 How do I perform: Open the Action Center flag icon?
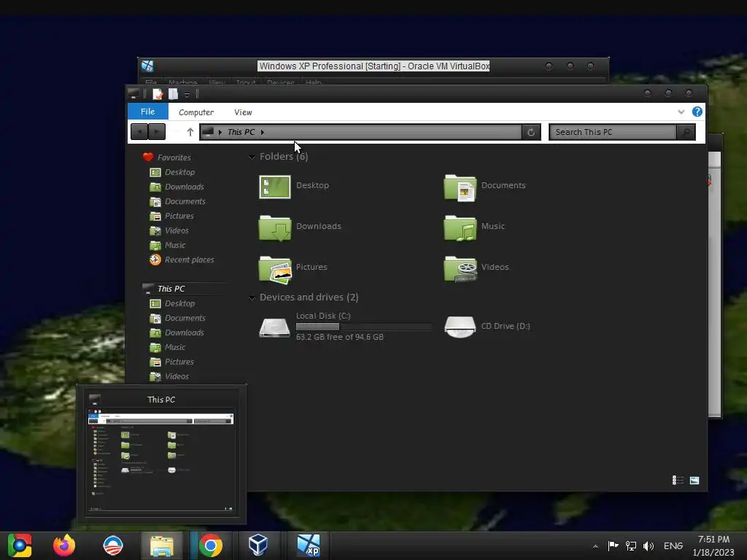tap(613, 546)
